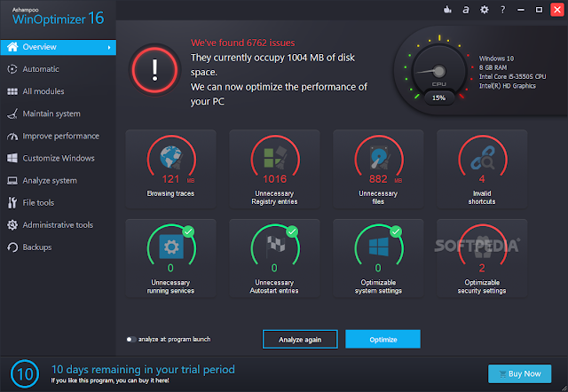The width and height of the screenshot is (568, 392).
Task: Toggle analyze at program launch switch
Action: click(131, 339)
